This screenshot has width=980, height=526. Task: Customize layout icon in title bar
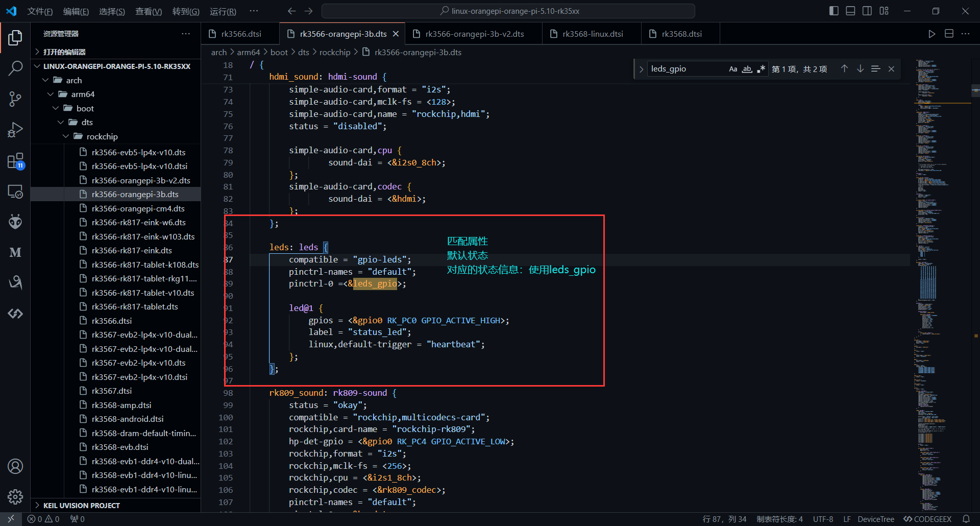[x=884, y=11]
